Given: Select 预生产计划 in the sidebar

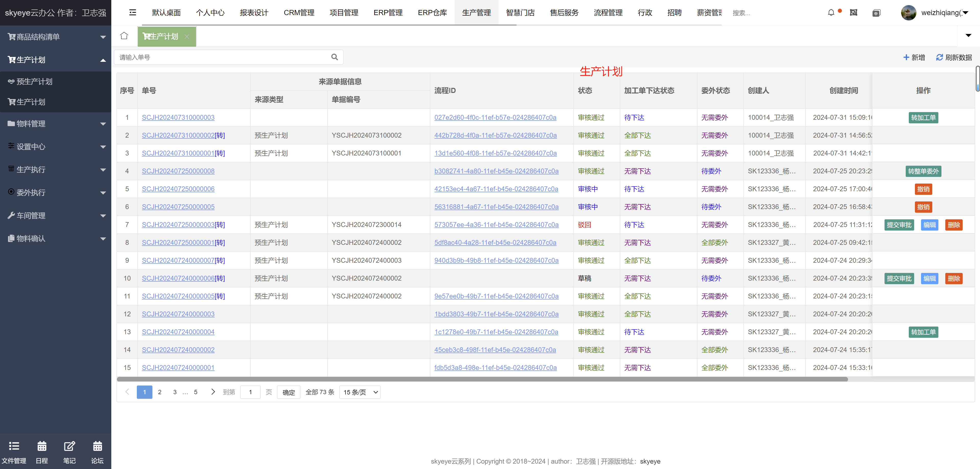Looking at the screenshot, I should point(34,81).
